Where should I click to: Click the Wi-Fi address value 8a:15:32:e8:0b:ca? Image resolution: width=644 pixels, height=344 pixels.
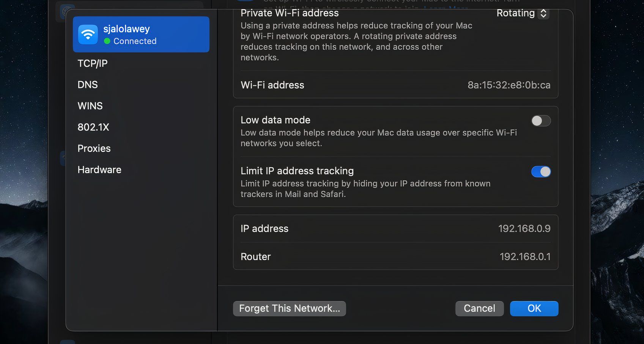point(509,85)
